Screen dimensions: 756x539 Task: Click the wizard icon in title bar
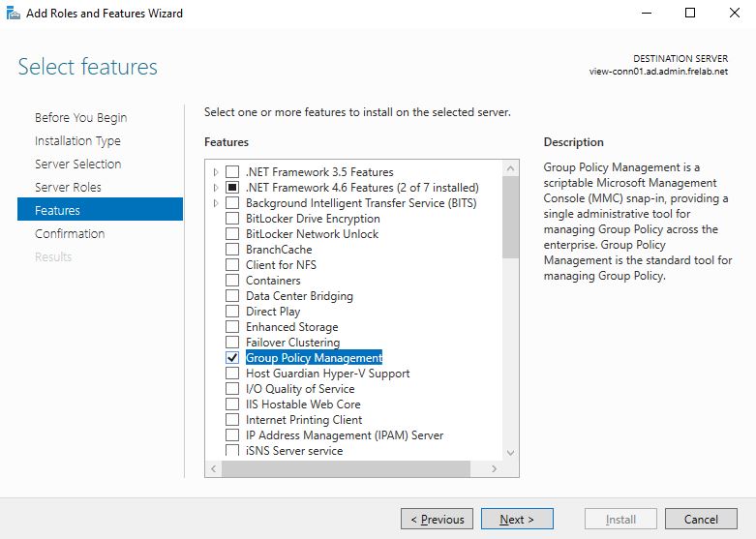click(13, 14)
